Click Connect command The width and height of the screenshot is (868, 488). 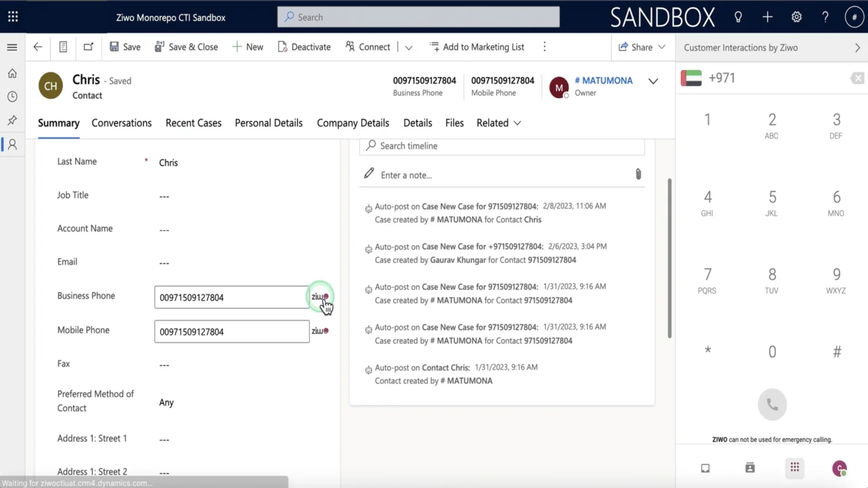[x=368, y=47]
